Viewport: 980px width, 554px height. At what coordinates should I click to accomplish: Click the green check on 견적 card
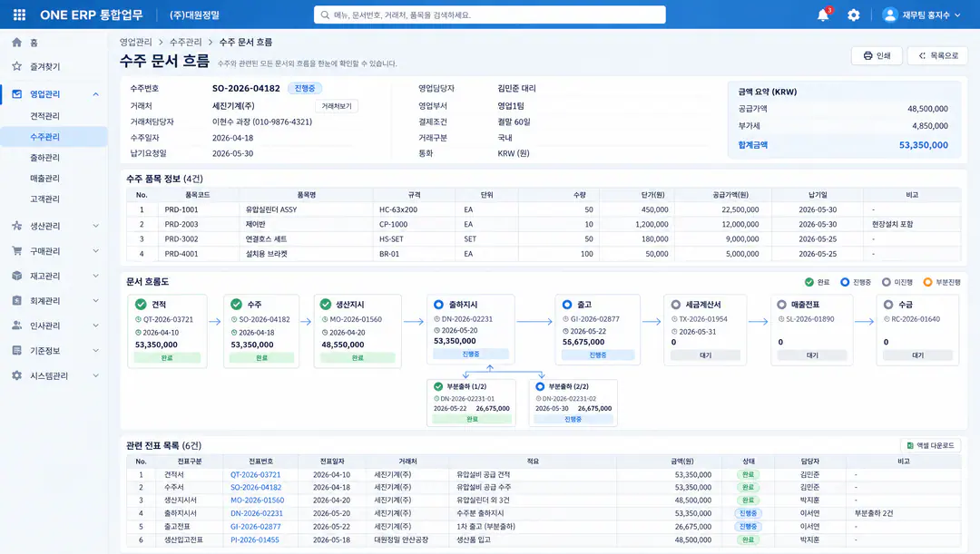[141, 304]
